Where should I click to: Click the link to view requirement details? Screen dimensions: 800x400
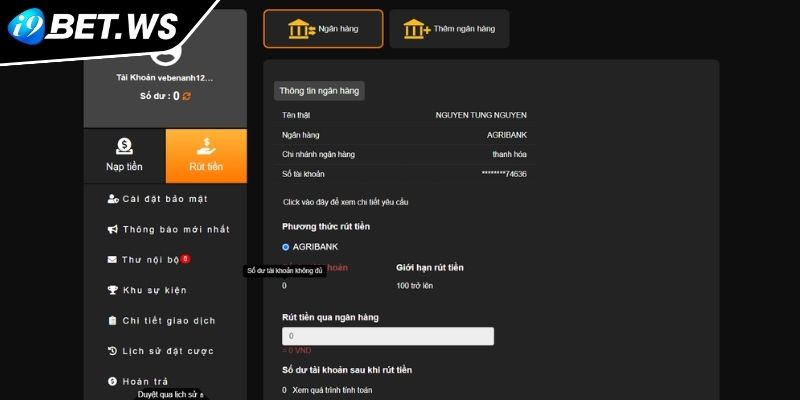click(345, 202)
